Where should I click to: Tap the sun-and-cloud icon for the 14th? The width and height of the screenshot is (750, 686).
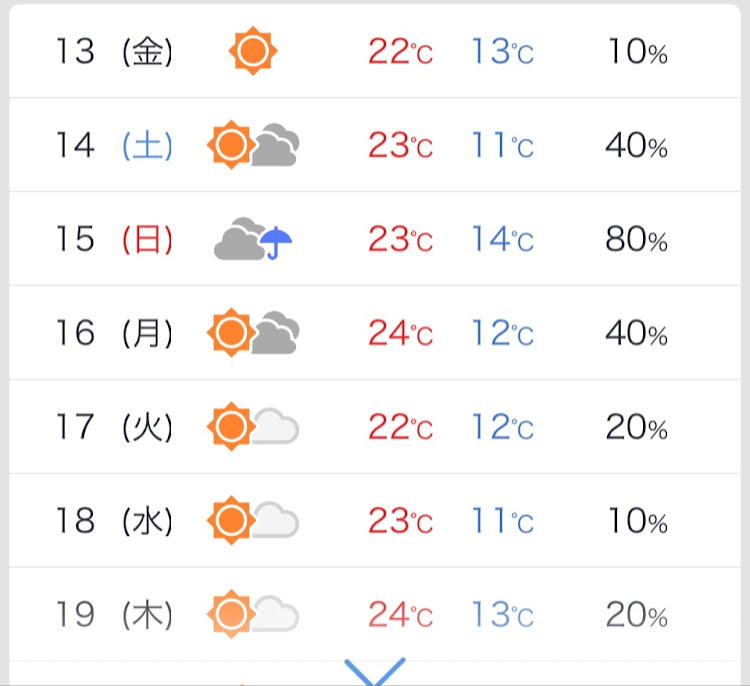tap(253, 144)
